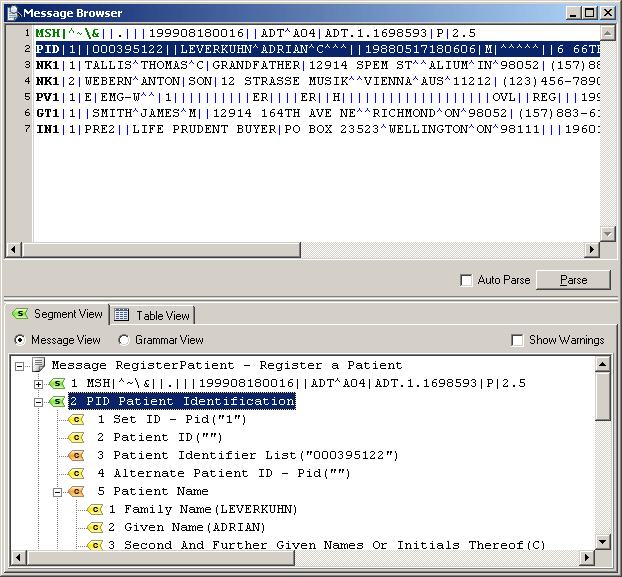Select Message RegisterPatient - Register a Patient
This screenshot has width=622, height=577.
coord(227,365)
